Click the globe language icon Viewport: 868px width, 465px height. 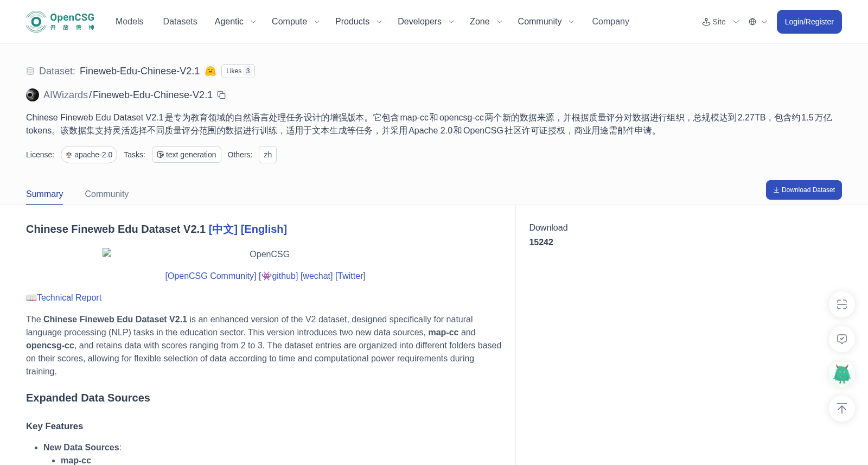[x=752, y=22]
